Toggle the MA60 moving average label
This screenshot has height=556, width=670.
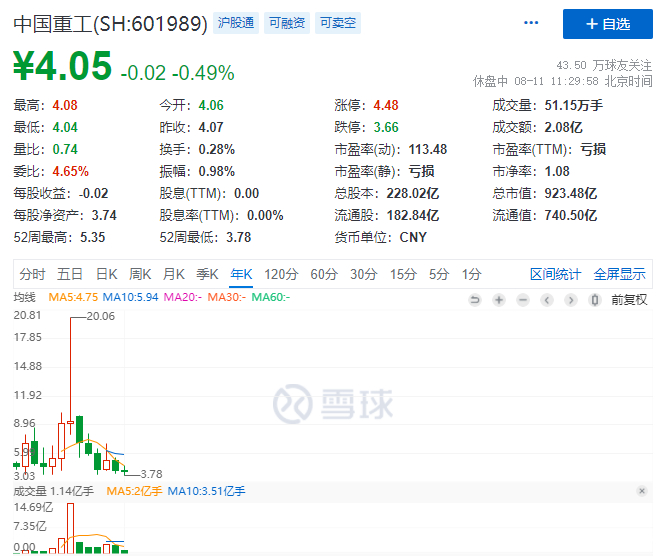point(271,297)
